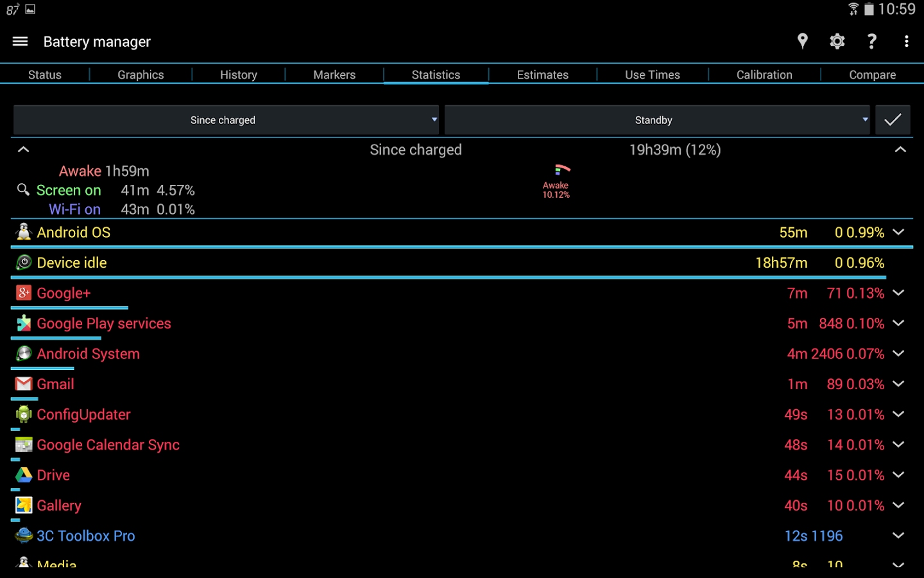This screenshot has width=924, height=578.
Task: Expand the Android OS row details
Action: (898, 232)
